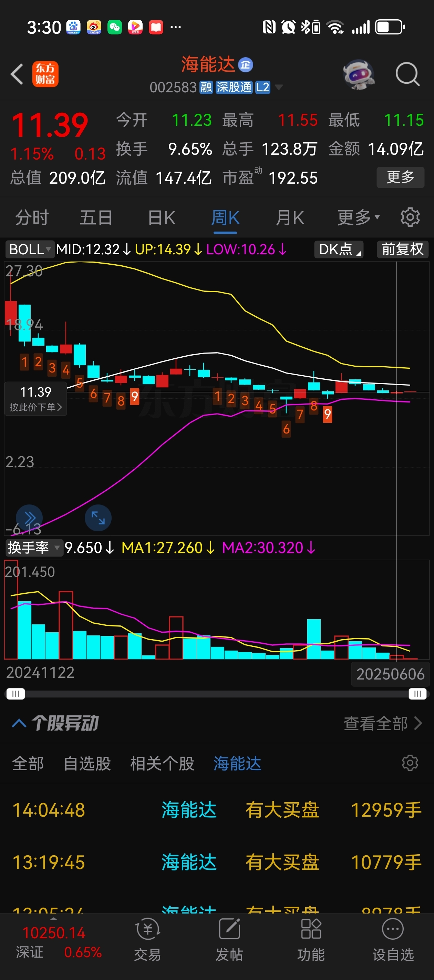Image resolution: width=434 pixels, height=980 pixels.
Task: Switch to 日K chart tab
Action: click(161, 218)
